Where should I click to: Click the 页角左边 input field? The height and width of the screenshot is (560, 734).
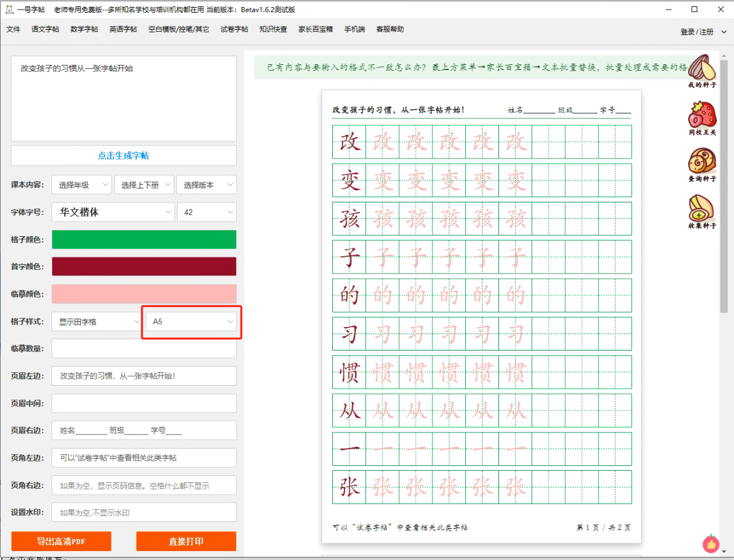click(x=144, y=458)
